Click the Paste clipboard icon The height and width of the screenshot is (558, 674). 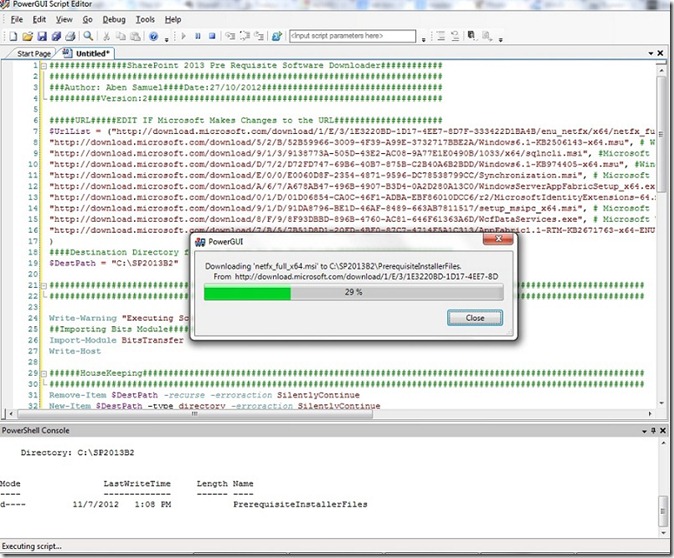click(x=135, y=37)
